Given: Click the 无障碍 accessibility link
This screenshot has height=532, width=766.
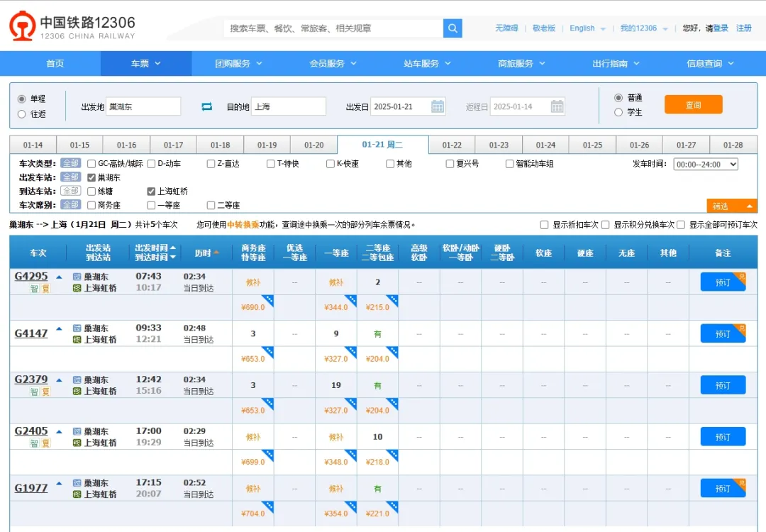Looking at the screenshot, I should pos(506,28).
